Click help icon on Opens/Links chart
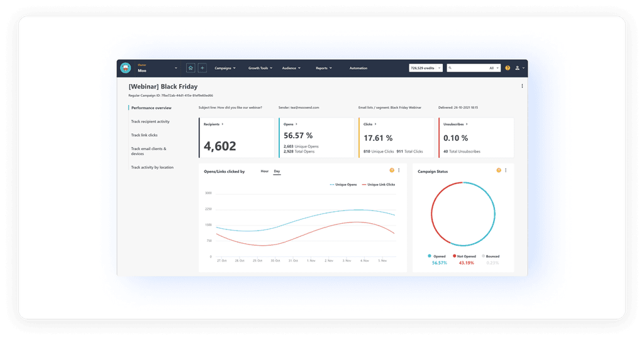The width and height of the screenshot is (644, 340). click(392, 170)
